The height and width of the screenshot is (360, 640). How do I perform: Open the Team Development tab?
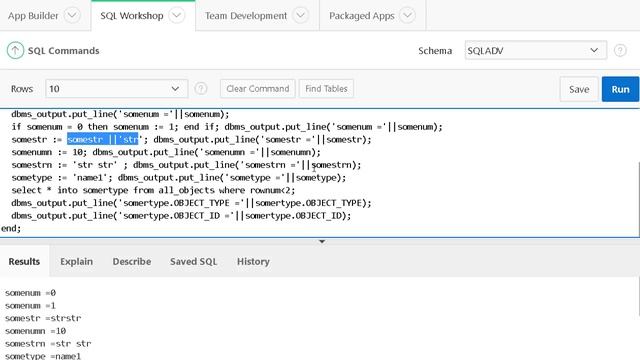tap(246, 16)
